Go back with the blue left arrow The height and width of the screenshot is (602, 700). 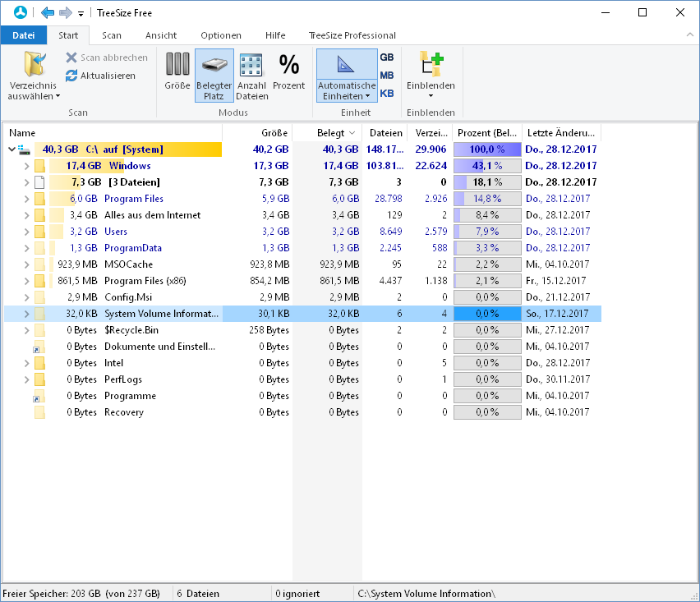pyautogui.click(x=48, y=12)
